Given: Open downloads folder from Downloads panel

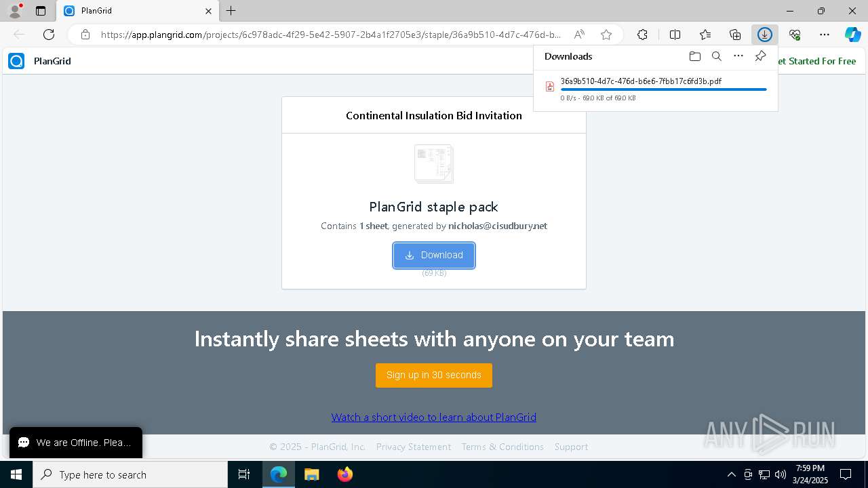Looking at the screenshot, I should click(695, 56).
